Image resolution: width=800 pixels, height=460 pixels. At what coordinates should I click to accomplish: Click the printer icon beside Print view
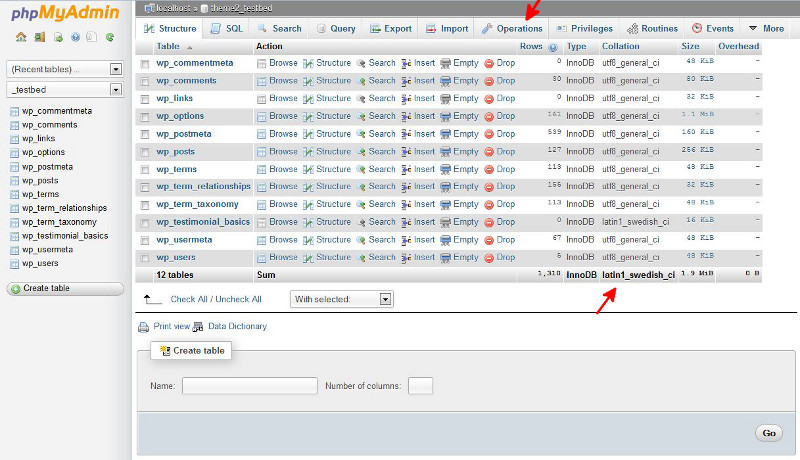click(x=143, y=327)
